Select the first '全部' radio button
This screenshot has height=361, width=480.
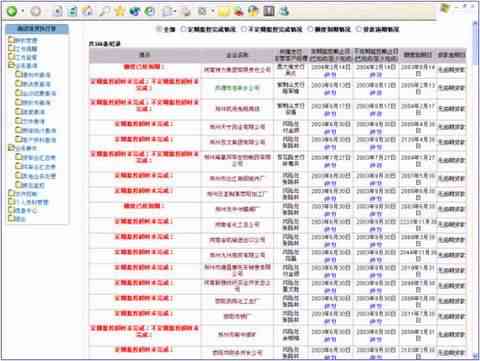[x=159, y=29]
